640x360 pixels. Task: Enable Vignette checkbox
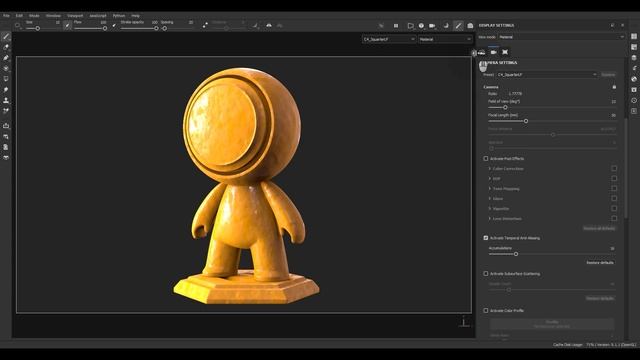(614, 208)
